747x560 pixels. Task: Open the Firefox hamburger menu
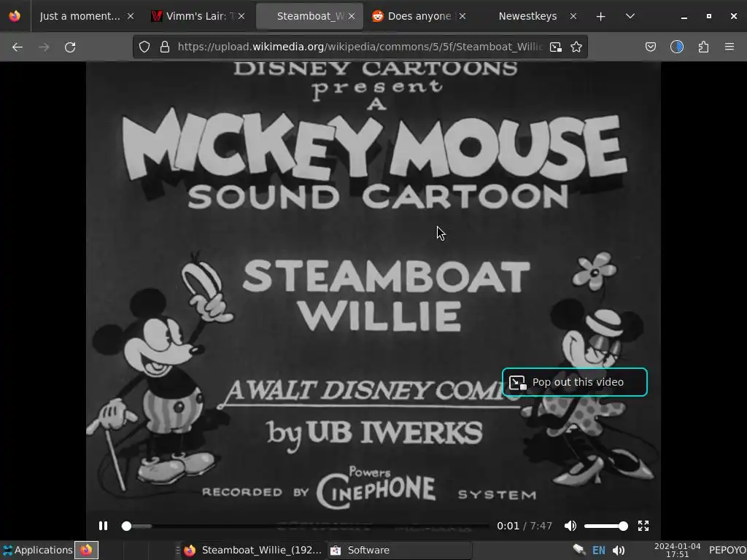[x=729, y=47]
